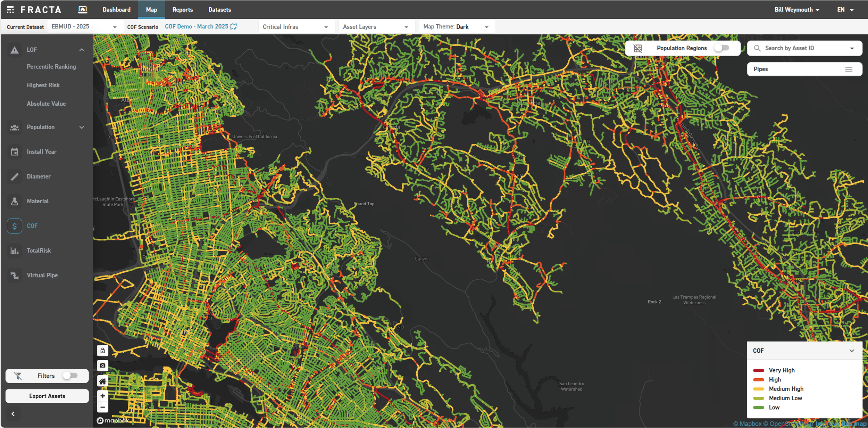Open the Pipes list menu icon

pyautogui.click(x=849, y=69)
